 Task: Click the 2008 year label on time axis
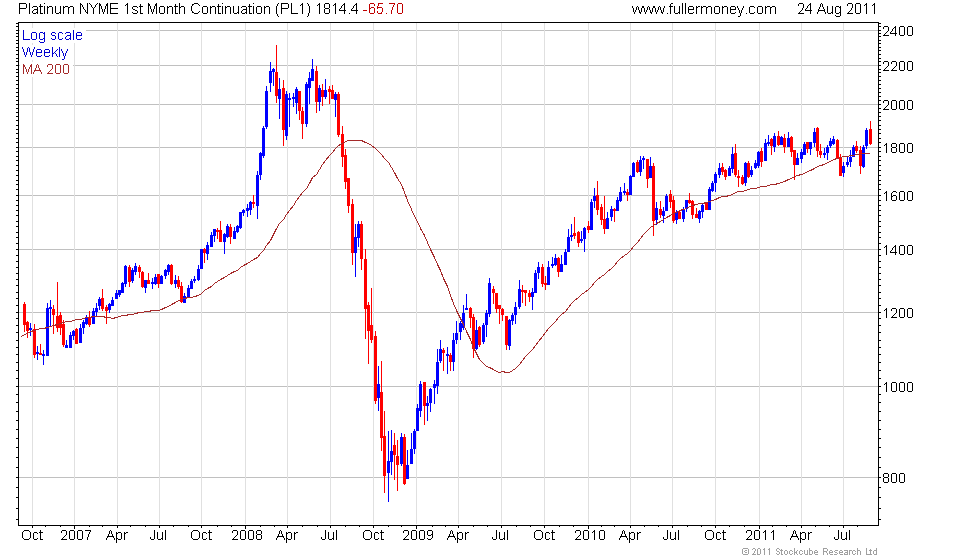[247, 535]
